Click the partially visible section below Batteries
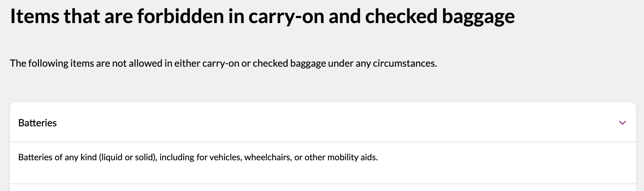 tap(321, 189)
